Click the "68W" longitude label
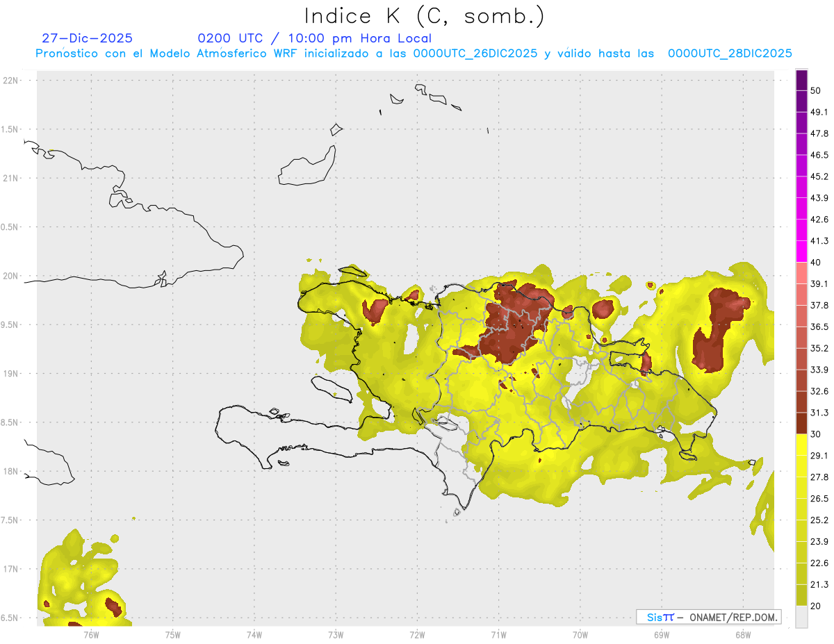 [743, 635]
